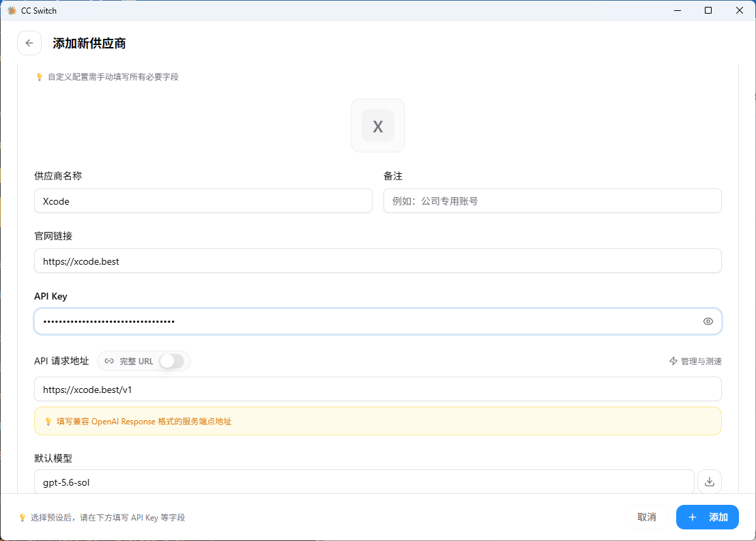Image resolution: width=756 pixels, height=541 pixels.
Task: Minimize the CC Switch window
Action: click(678, 11)
